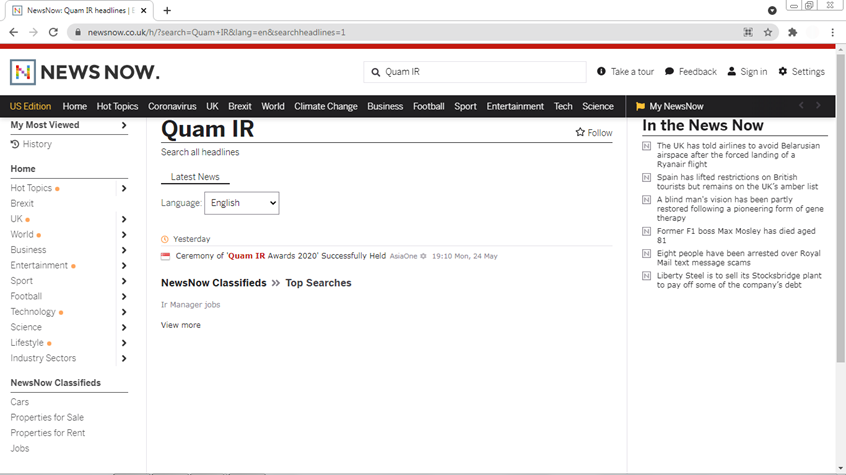846x475 pixels.
Task: Click the My NewsNow flag icon
Action: (x=640, y=106)
